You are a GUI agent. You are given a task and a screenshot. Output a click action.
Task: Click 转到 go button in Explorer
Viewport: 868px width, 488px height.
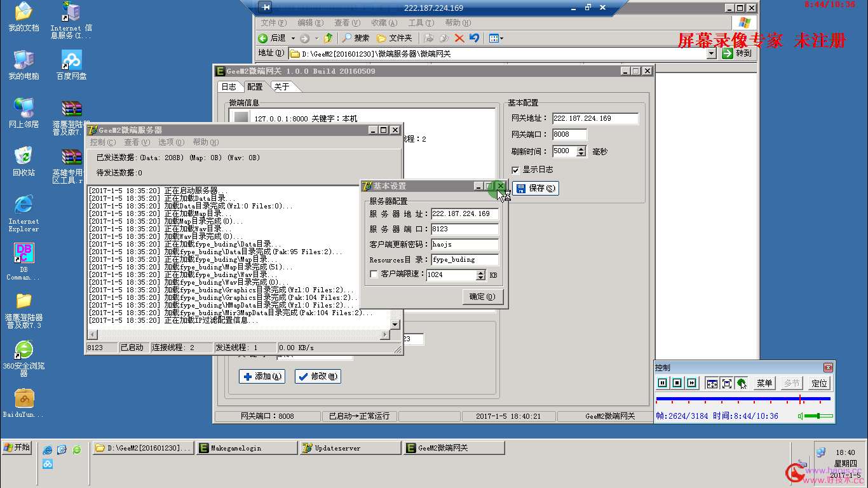pyautogui.click(x=737, y=53)
